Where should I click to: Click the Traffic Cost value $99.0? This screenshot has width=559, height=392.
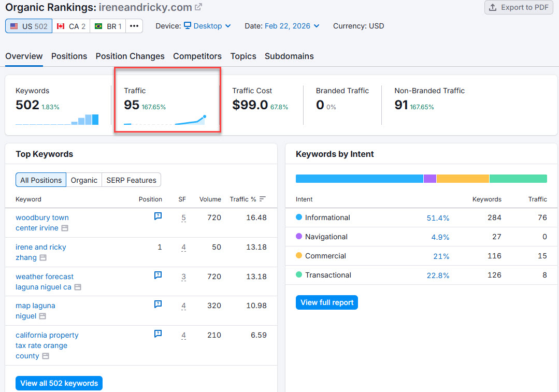point(250,105)
